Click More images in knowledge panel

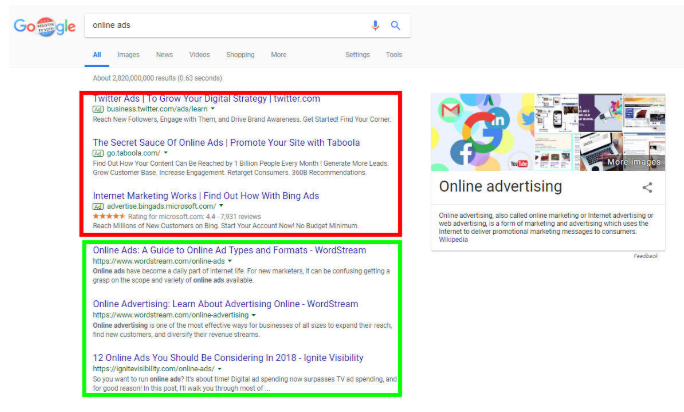634,162
